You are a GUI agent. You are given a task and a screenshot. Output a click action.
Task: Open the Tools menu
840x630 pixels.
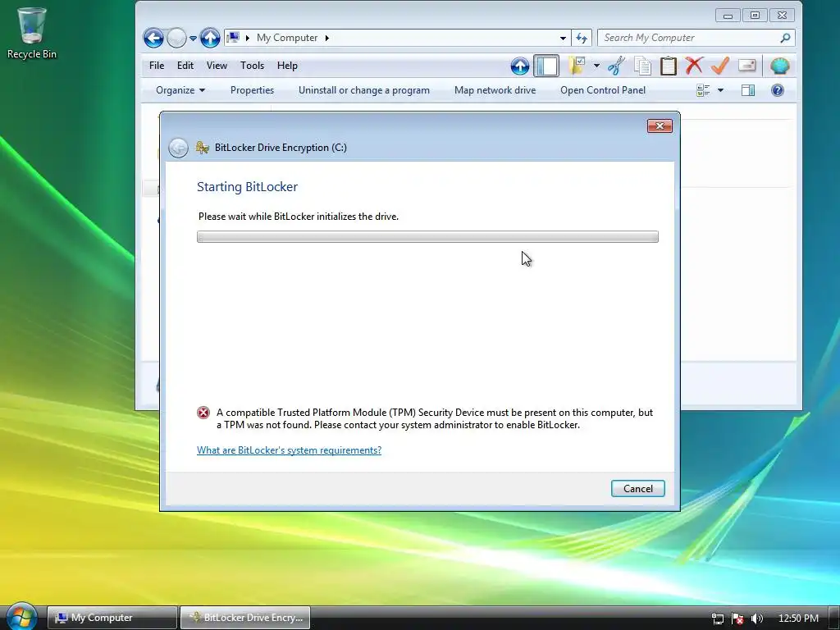pos(252,66)
